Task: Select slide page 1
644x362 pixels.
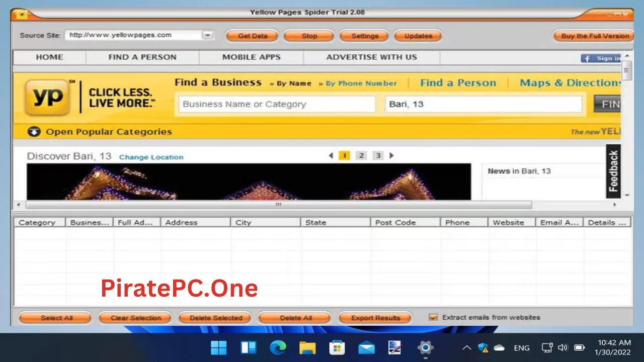Action: pyautogui.click(x=345, y=155)
